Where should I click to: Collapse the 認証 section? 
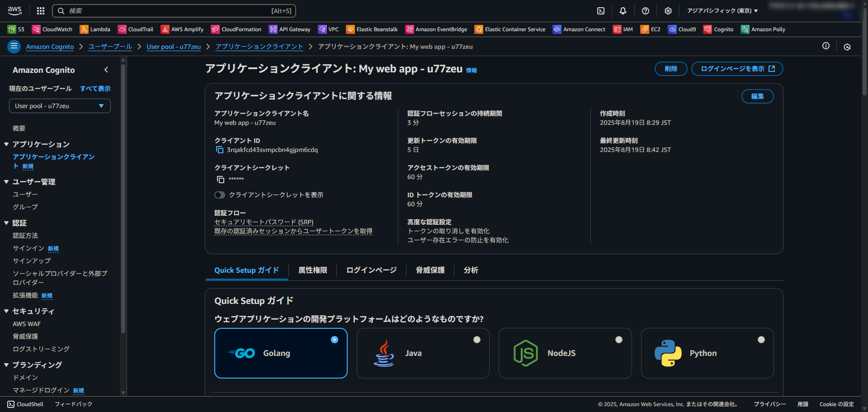click(x=6, y=223)
